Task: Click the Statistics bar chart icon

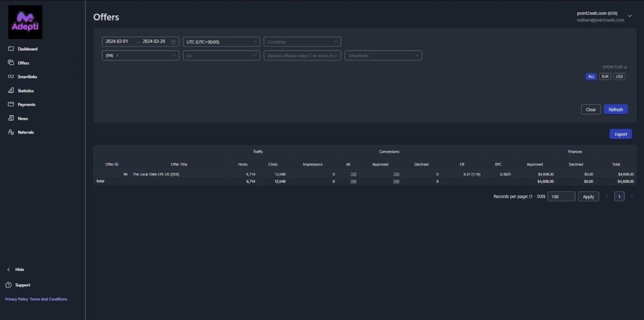Action: [x=11, y=91]
